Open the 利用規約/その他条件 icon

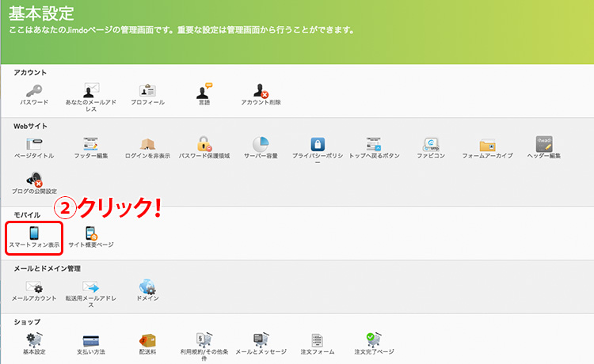[204, 339]
